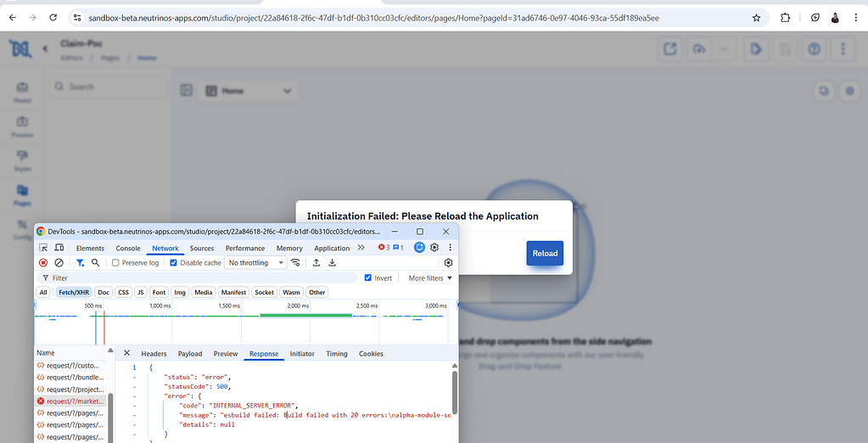Open the browser profile avatar

pos(836,18)
